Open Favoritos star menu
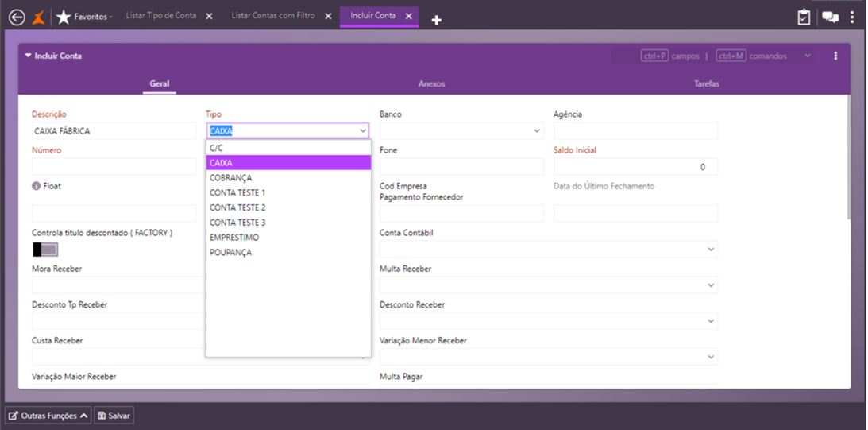The width and height of the screenshot is (868, 430). point(85,17)
